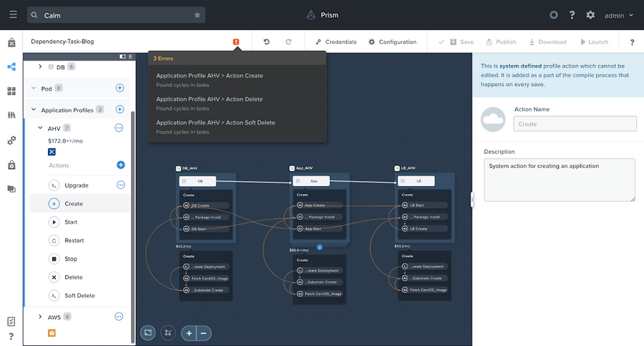Screen dimensions: 644x346
Task: Click the search field containing Calm
Action: pyautogui.click(x=116, y=15)
